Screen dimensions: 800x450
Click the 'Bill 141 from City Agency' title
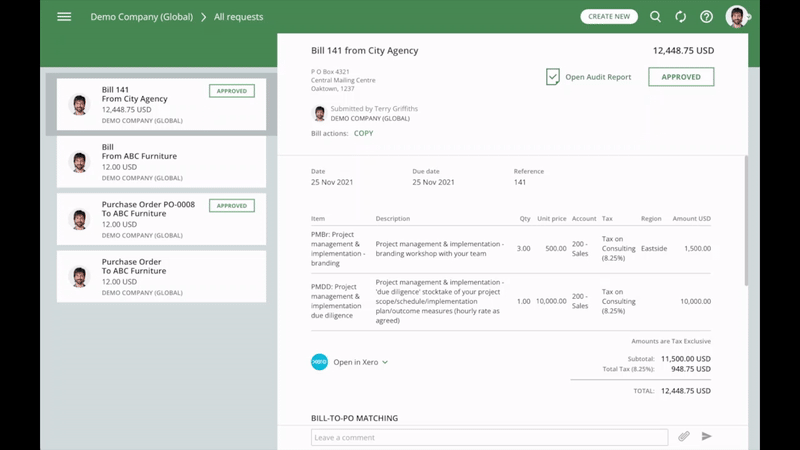[x=365, y=51]
